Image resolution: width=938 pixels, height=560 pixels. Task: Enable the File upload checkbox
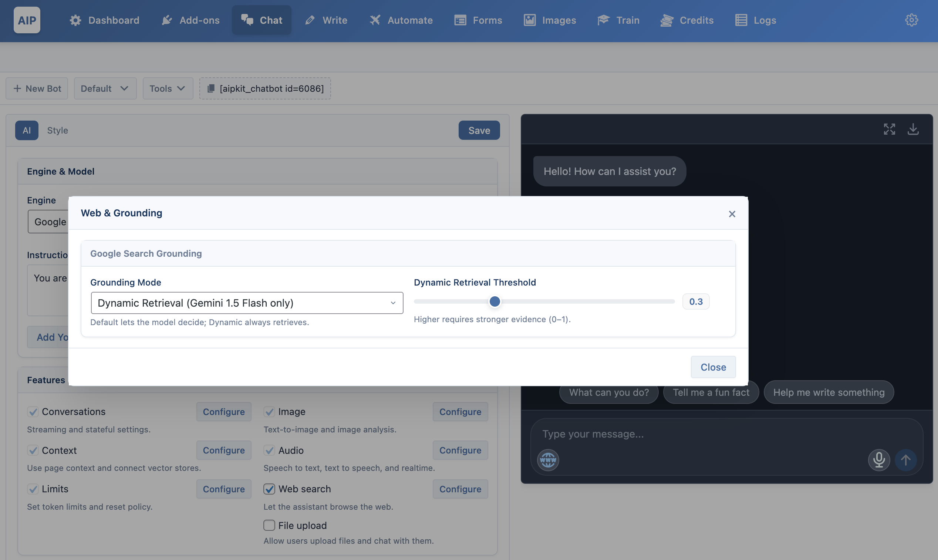[269, 525]
